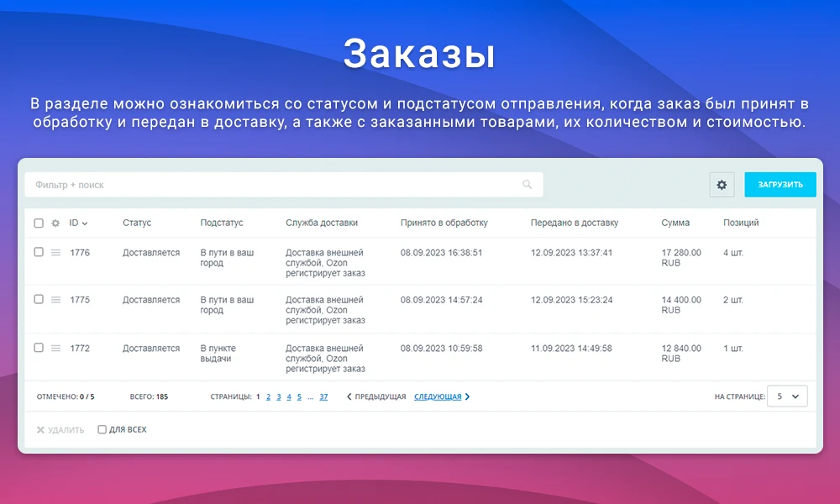Click the Служба доставки column header
Screen dimensions: 840x504
click(322, 223)
